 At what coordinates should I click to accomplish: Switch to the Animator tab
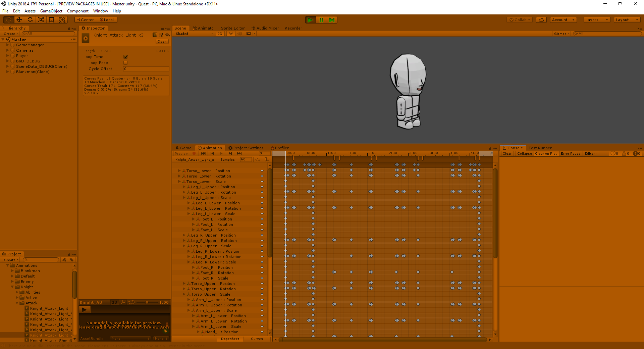coord(204,28)
